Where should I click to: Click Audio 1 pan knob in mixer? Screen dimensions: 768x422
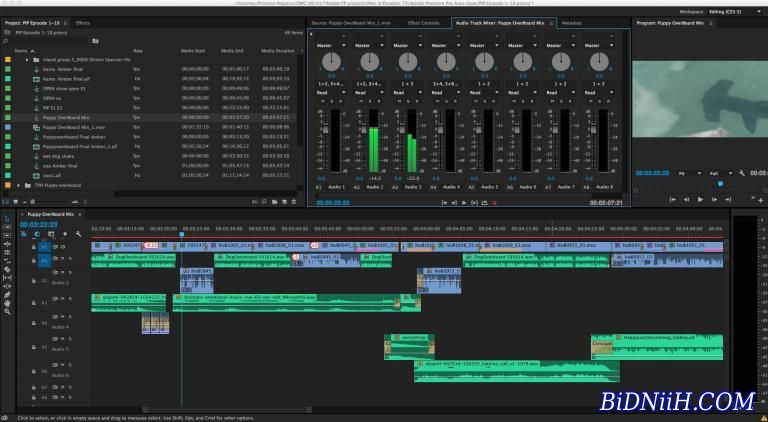point(332,62)
